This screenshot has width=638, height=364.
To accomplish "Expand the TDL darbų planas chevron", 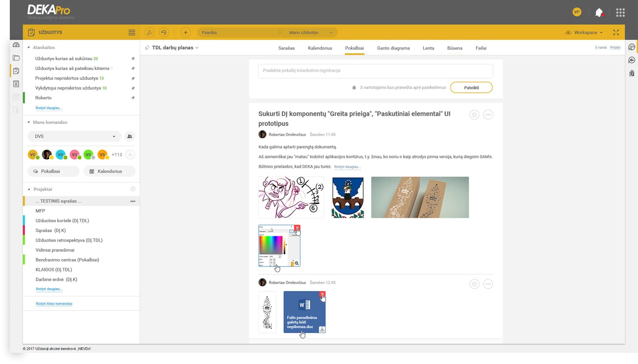I will click(x=197, y=48).
